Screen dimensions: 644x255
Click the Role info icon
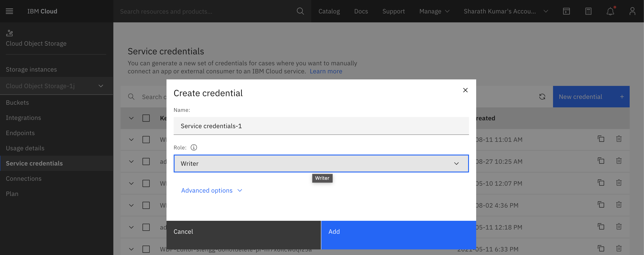pos(194,147)
